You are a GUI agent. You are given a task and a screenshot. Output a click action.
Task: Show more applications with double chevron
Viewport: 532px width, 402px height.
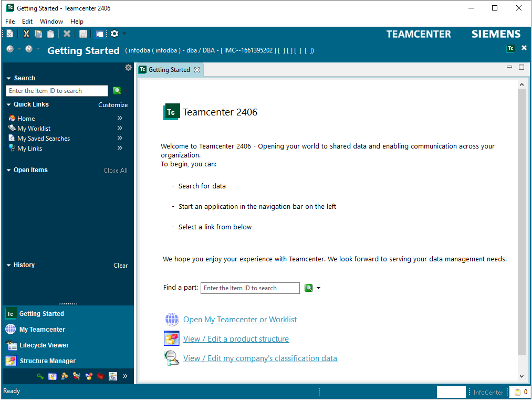(x=125, y=376)
